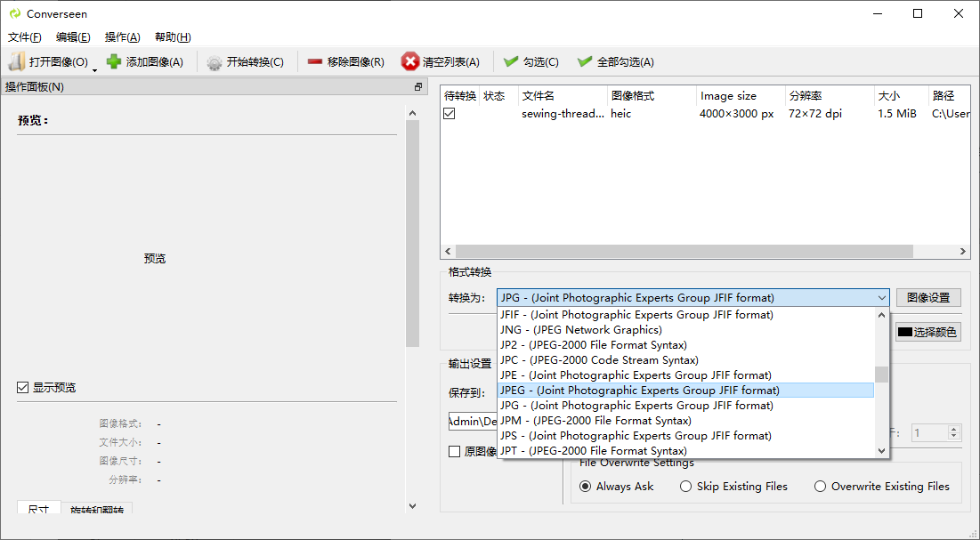Pick JP2 JPEG-2000 File Format entry
Screen dimensions: 980x540
tap(593, 345)
